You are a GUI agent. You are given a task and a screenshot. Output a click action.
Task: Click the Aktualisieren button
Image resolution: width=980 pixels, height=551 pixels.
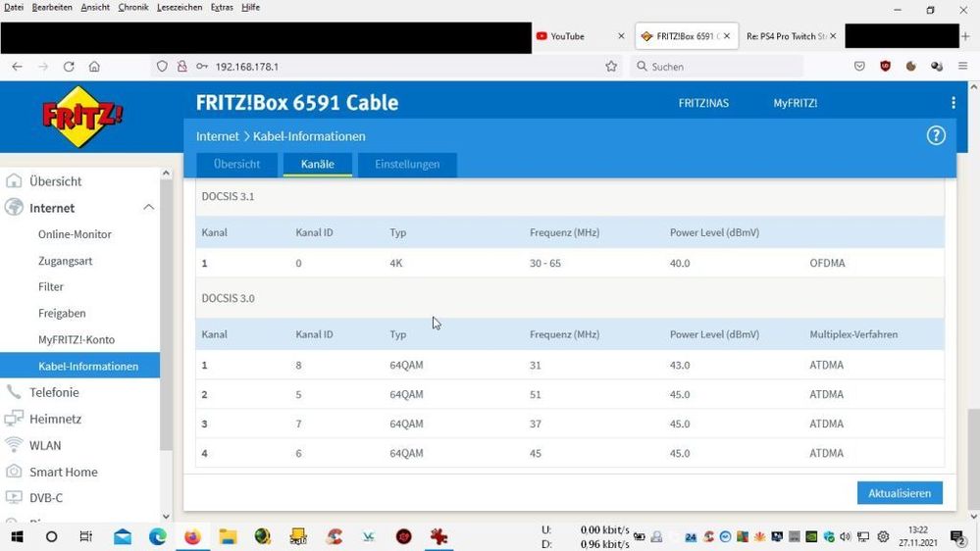tap(900, 493)
